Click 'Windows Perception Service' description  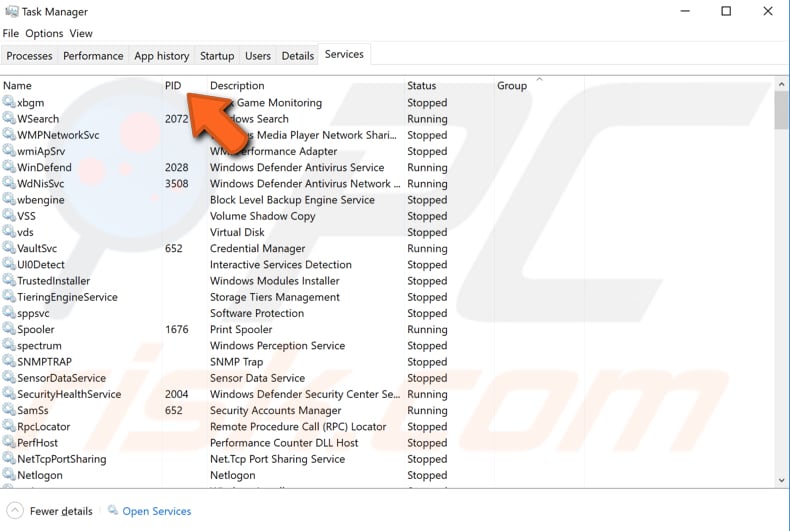pos(278,345)
